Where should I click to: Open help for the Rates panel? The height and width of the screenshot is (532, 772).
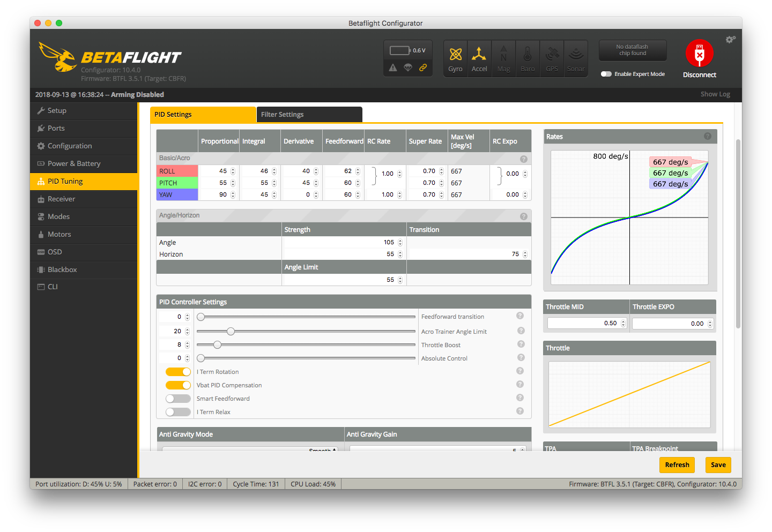[708, 136]
